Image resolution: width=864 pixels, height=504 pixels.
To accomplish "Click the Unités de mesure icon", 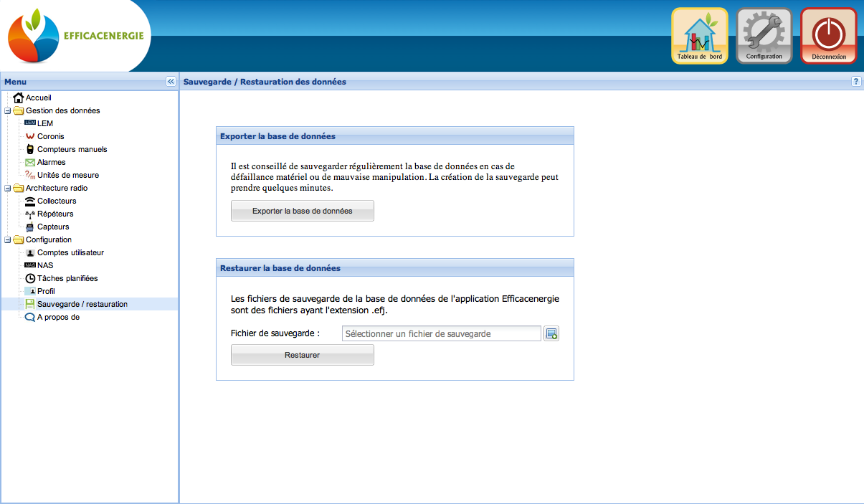I will (29, 175).
